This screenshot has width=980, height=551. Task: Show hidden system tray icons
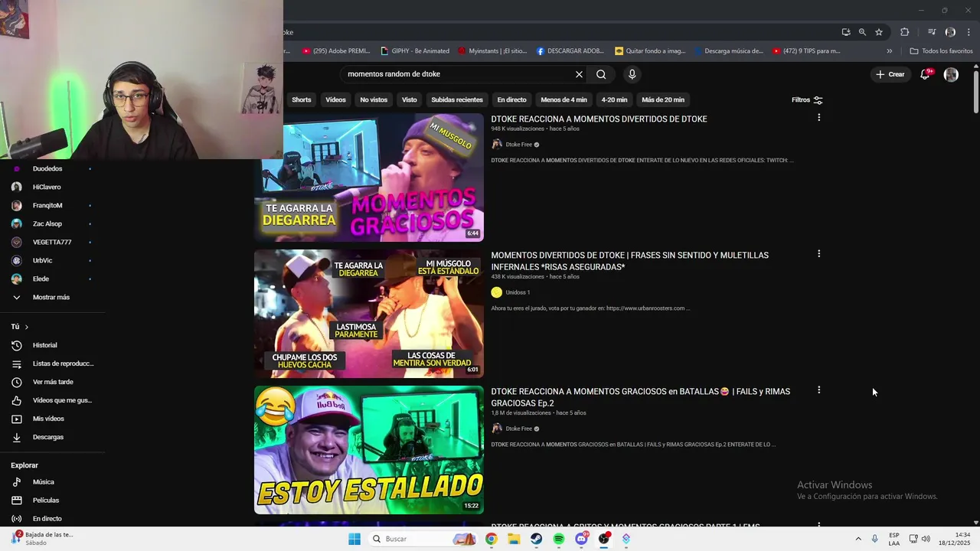tap(858, 539)
